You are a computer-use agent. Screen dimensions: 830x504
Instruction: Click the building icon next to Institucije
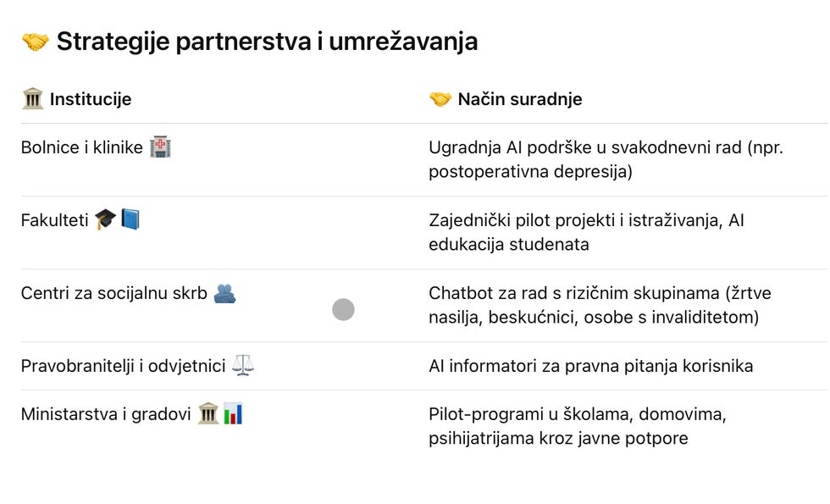pos(33,98)
